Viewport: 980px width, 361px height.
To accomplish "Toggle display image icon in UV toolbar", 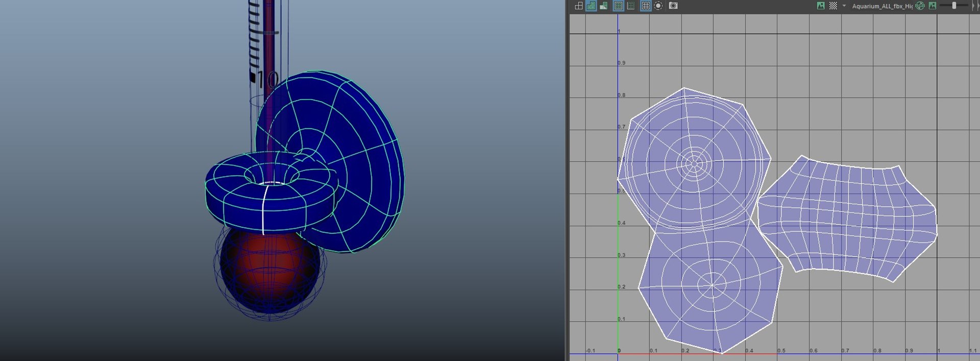I will coord(821,6).
